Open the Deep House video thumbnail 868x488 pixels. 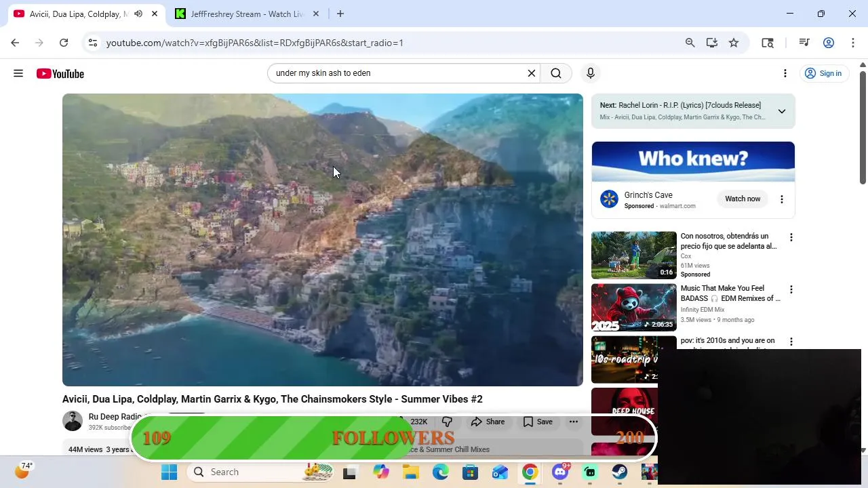[625, 411]
